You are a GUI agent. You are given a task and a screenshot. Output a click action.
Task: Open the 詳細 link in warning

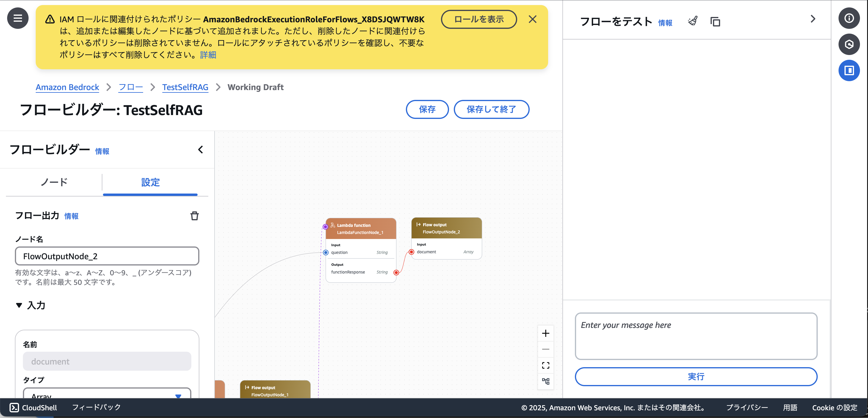208,55
